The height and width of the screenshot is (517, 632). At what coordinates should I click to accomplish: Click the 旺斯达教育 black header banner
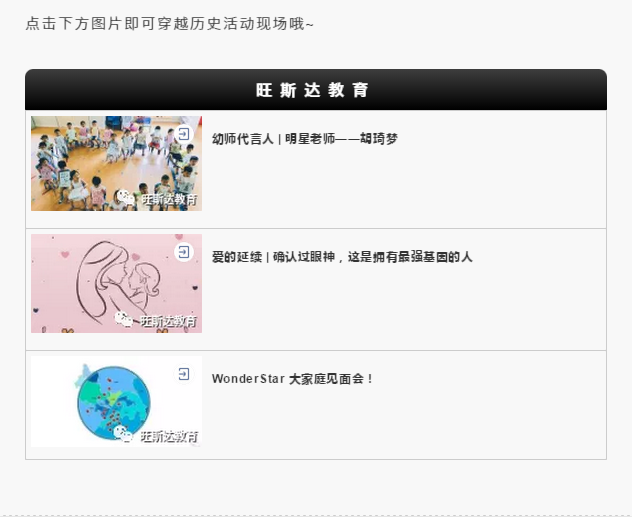pyautogui.click(x=316, y=89)
